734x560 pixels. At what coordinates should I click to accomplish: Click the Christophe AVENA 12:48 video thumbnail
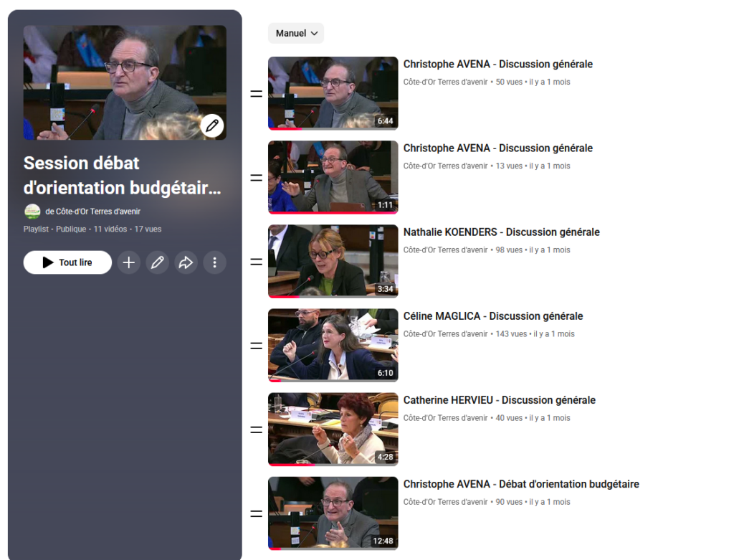[333, 513]
